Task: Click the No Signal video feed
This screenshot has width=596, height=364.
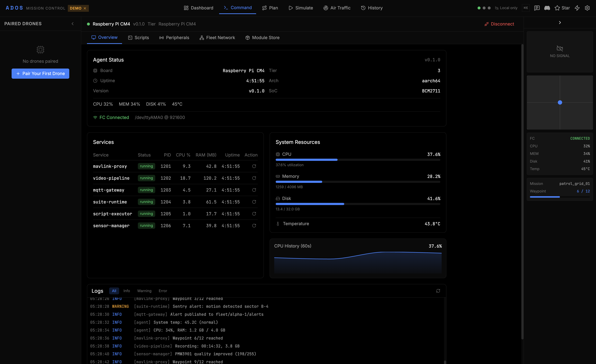Action: click(560, 52)
